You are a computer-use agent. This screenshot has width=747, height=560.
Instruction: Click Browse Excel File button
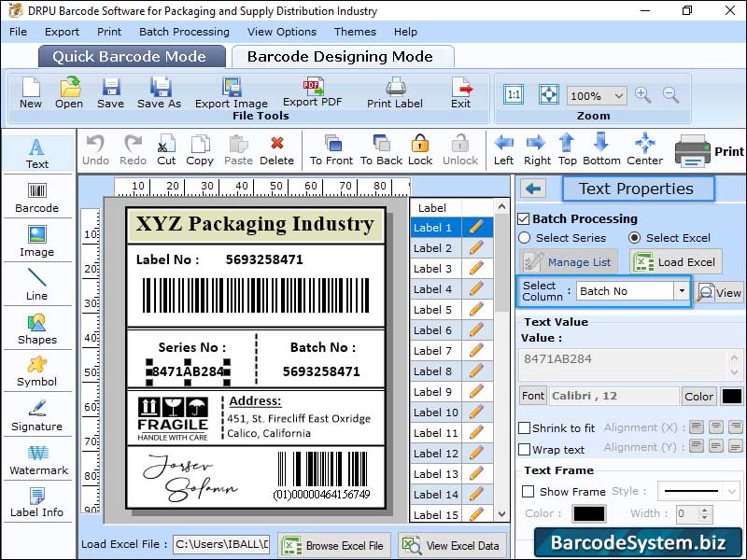pos(334,545)
